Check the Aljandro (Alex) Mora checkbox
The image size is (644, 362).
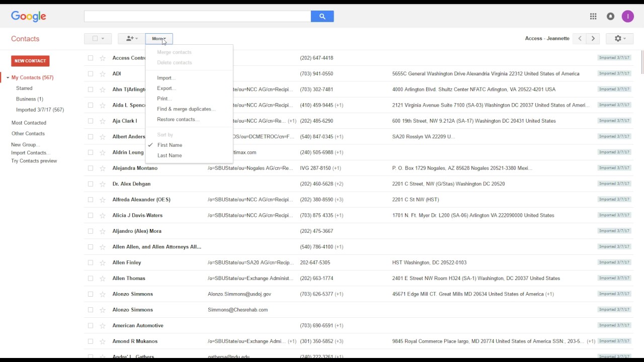[91, 231]
